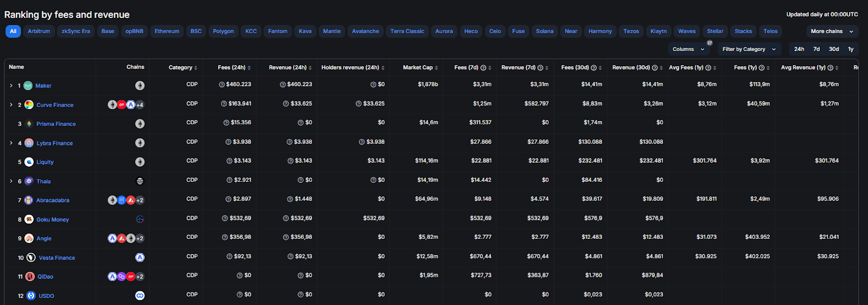Filter by Polygon chain
Viewport: 868px width, 305px height.
(x=224, y=31)
